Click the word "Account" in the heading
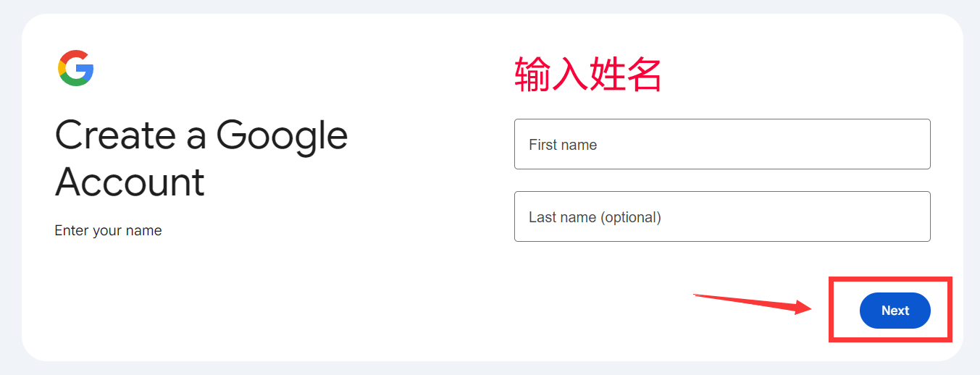 pos(130,182)
